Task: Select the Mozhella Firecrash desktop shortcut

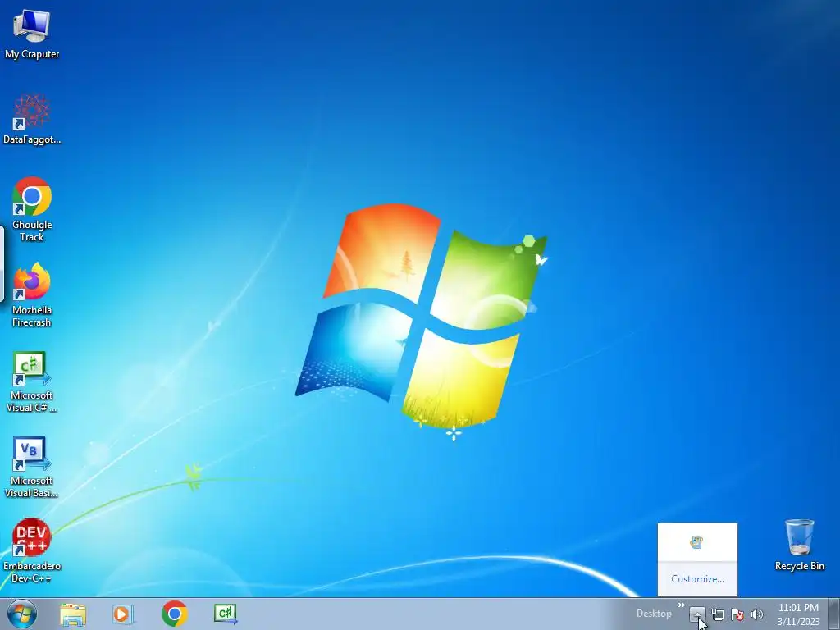Action: coord(32,294)
